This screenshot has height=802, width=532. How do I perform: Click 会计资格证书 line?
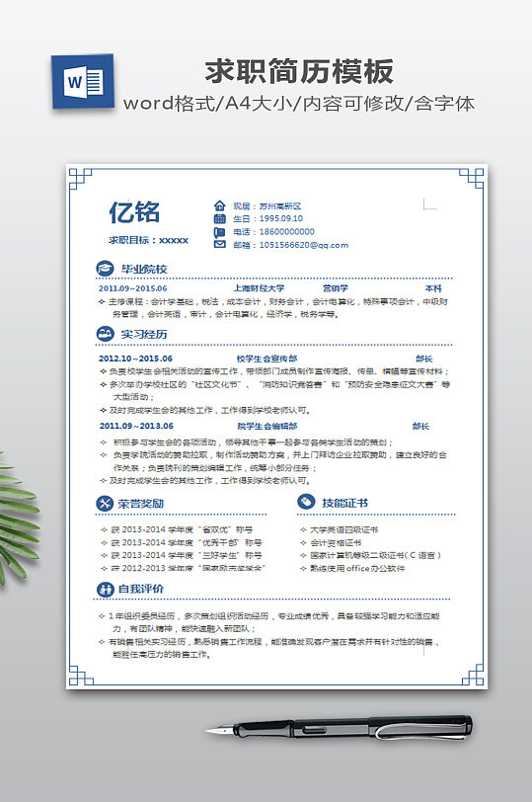[x=332, y=542]
